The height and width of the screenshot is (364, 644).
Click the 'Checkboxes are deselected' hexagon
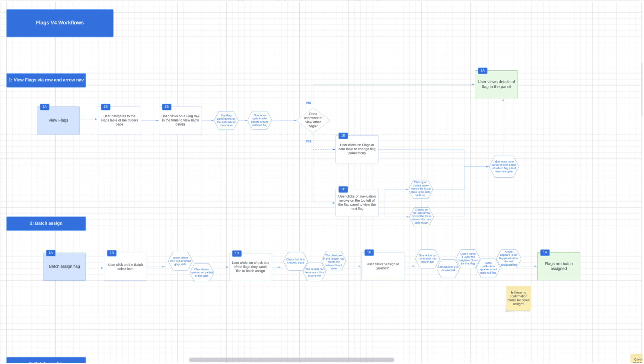pyautogui.click(x=448, y=269)
